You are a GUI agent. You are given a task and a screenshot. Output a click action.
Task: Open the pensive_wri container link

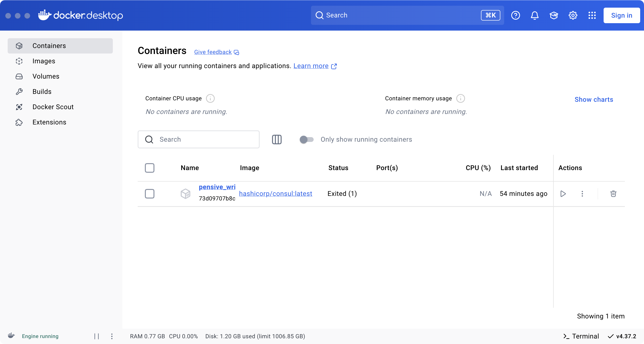pos(217,187)
